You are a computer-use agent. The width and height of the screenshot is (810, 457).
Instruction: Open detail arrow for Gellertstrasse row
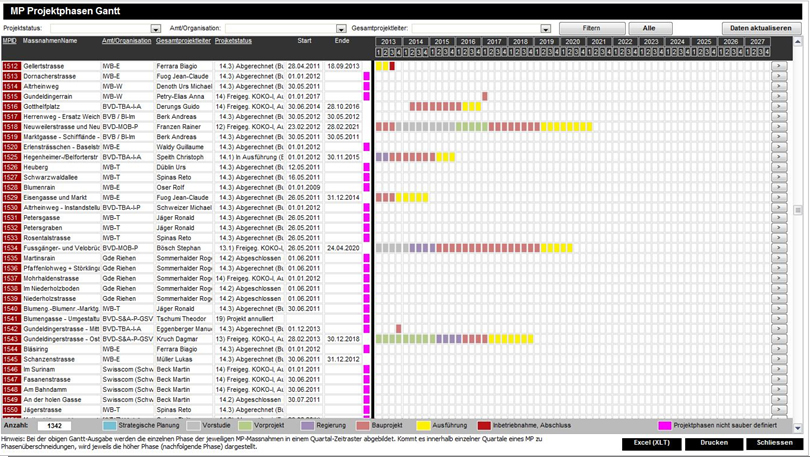coord(780,65)
